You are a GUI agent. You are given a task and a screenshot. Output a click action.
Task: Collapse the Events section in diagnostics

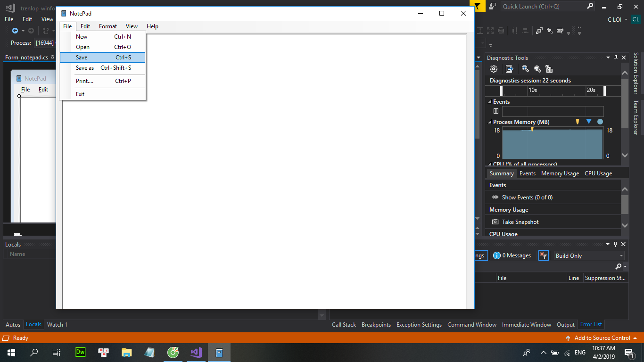(x=489, y=102)
